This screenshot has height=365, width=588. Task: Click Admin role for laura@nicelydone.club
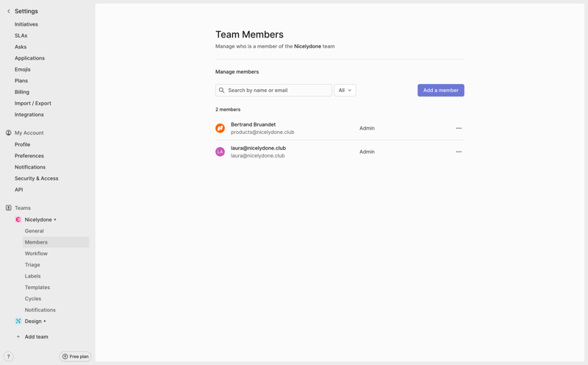click(367, 152)
